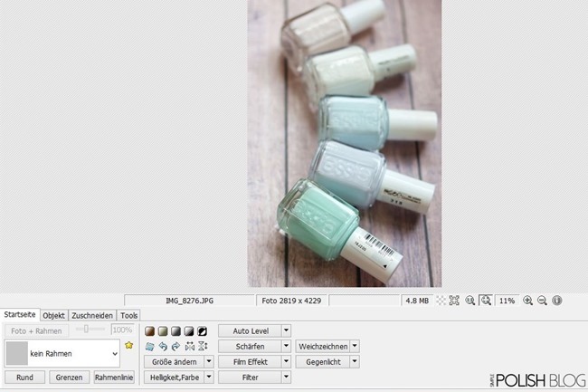Image resolution: width=588 pixels, height=392 pixels.
Task: Expand the Film Effekt arrow menu
Action: click(x=286, y=361)
